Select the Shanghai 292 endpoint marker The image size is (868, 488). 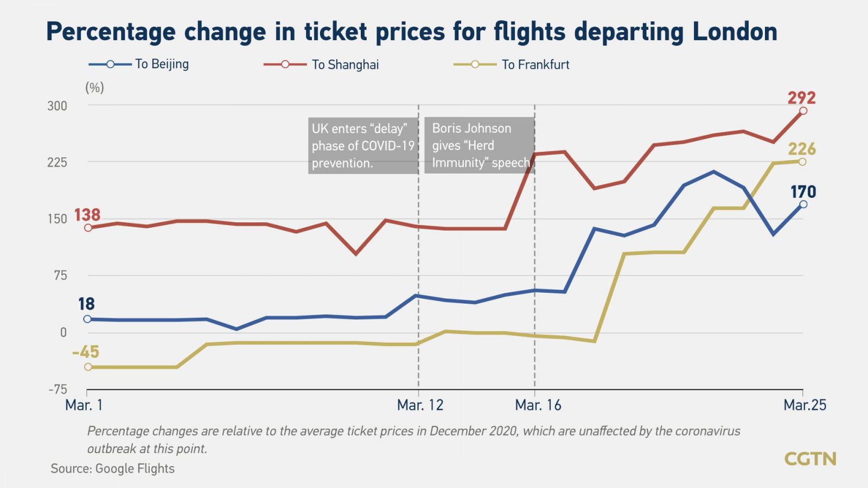coord(803,111)
